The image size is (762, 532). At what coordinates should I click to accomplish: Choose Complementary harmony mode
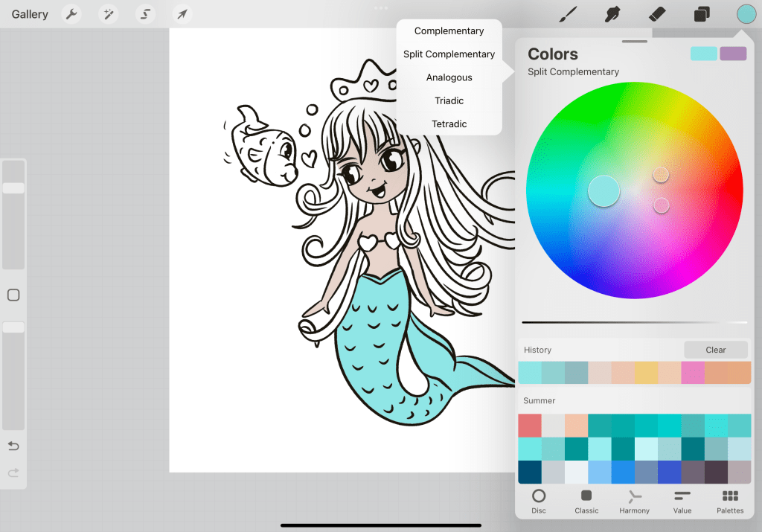[x=449, y=31]
